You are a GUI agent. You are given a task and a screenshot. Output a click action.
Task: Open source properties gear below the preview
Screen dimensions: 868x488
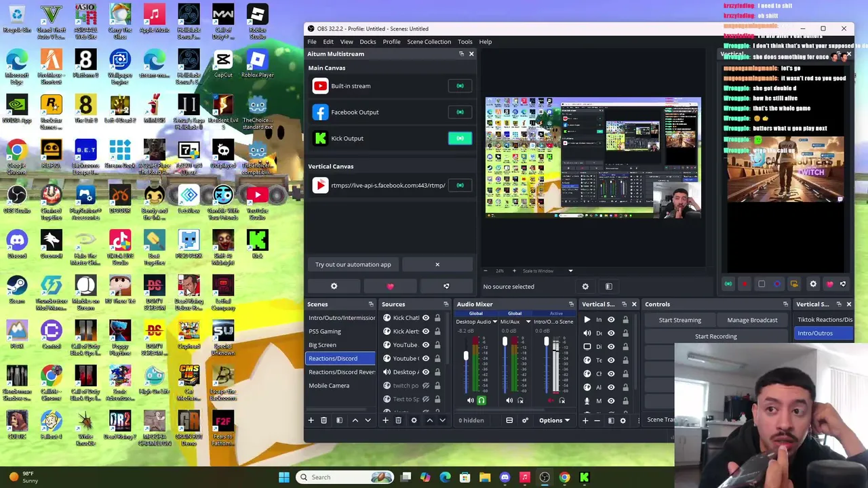click(585, 287)
